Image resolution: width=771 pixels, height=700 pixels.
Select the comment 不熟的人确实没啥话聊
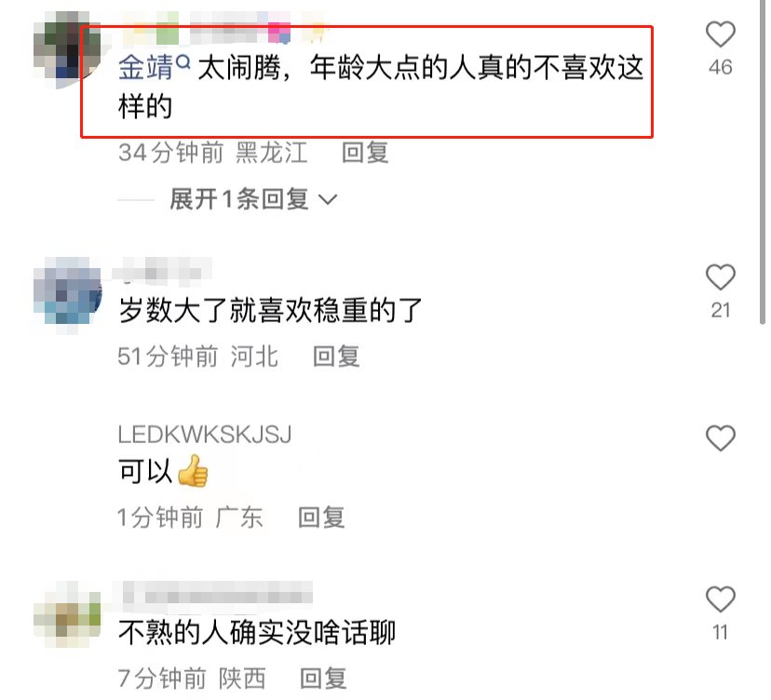pyautogui.click(x=257, y=633)
